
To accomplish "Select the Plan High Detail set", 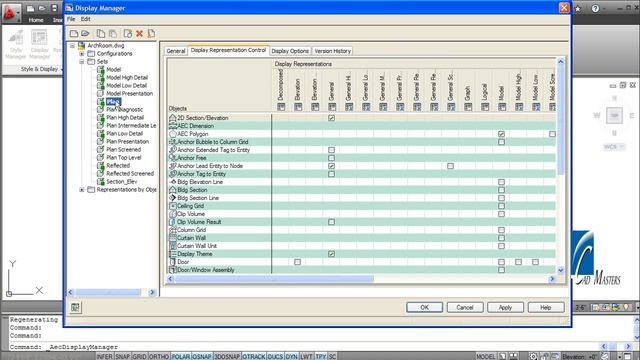I will tap(125, 118).
